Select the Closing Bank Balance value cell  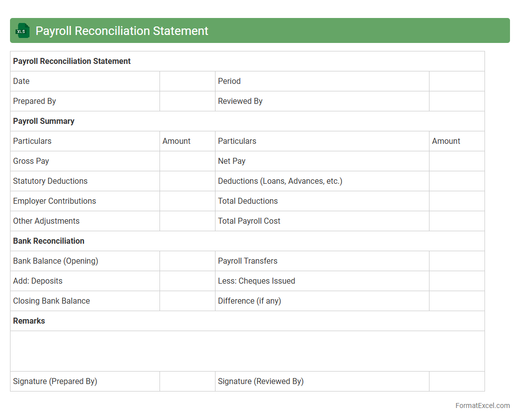click(187, 301)
